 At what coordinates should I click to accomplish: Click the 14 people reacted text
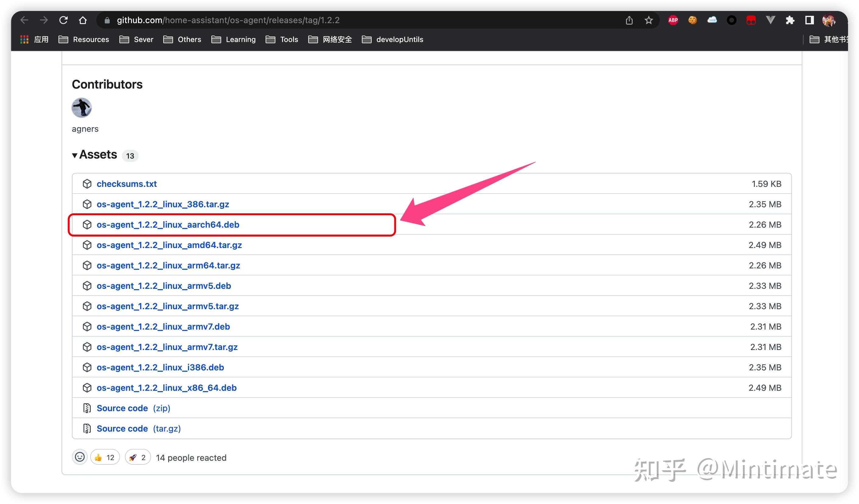pos(191,458)
